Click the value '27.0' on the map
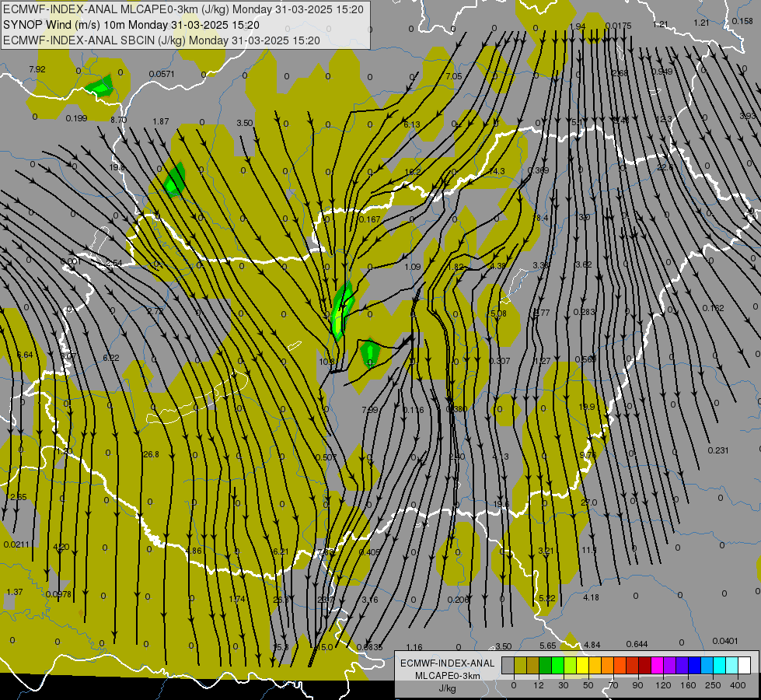 [x=588, y=502]
